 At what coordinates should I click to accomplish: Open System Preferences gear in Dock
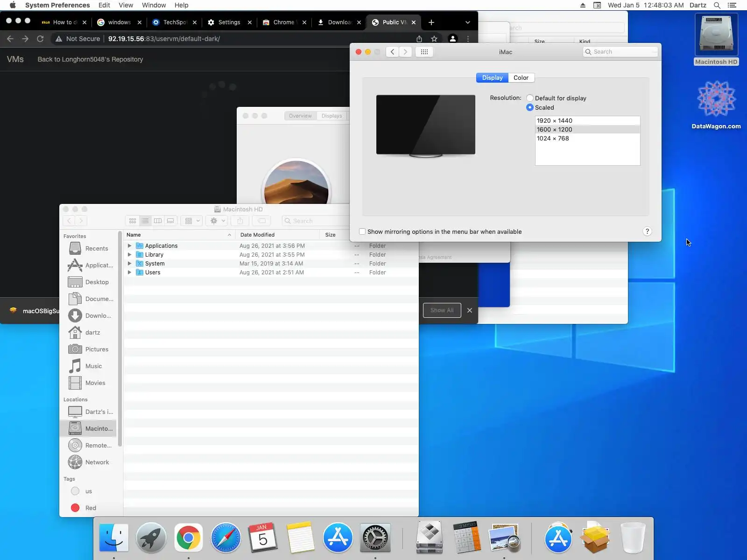pyautogui.click(x=375, y=538)
